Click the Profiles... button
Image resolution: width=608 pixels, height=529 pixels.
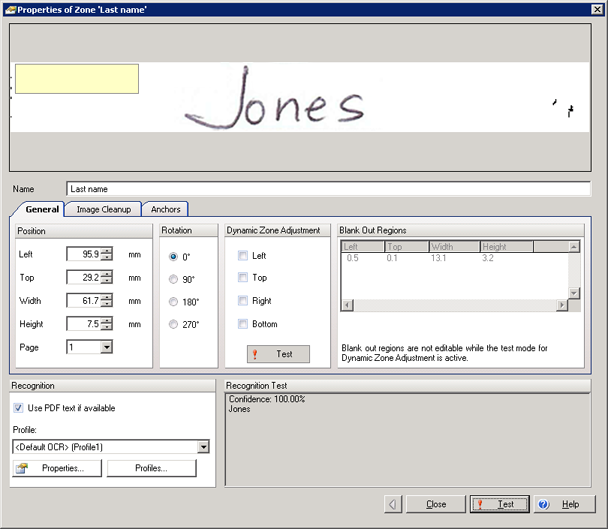point(152,468)
